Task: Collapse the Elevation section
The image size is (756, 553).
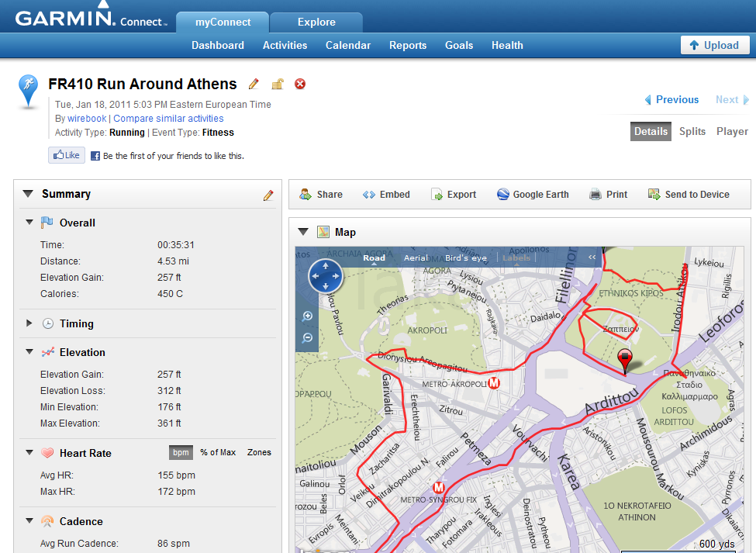Action: [29, 352]
